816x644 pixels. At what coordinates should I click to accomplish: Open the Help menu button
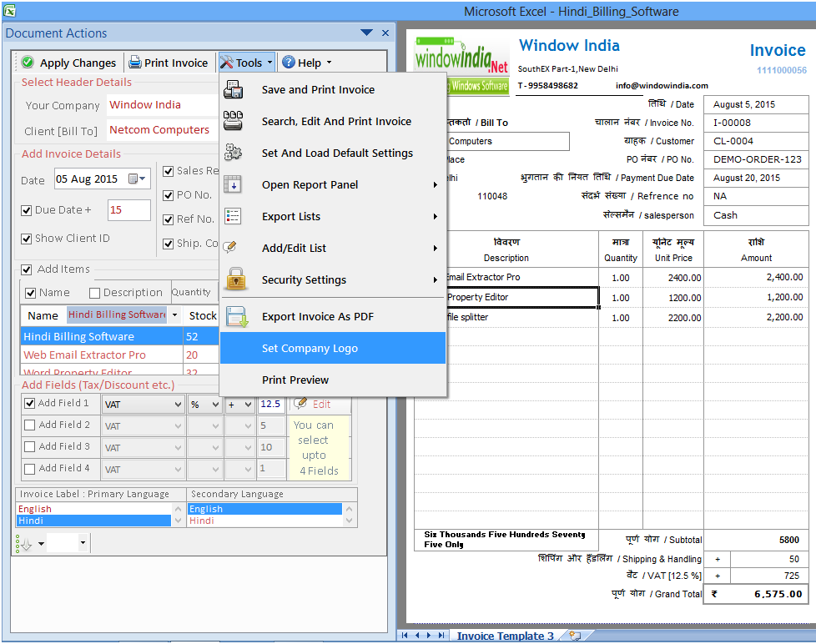click(x=307, y=63)
